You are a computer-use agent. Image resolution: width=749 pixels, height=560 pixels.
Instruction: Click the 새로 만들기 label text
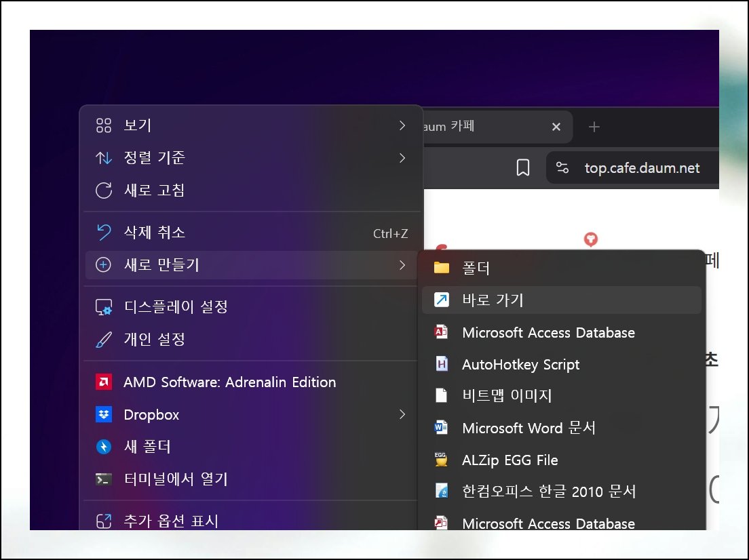[x=161, y=265]
